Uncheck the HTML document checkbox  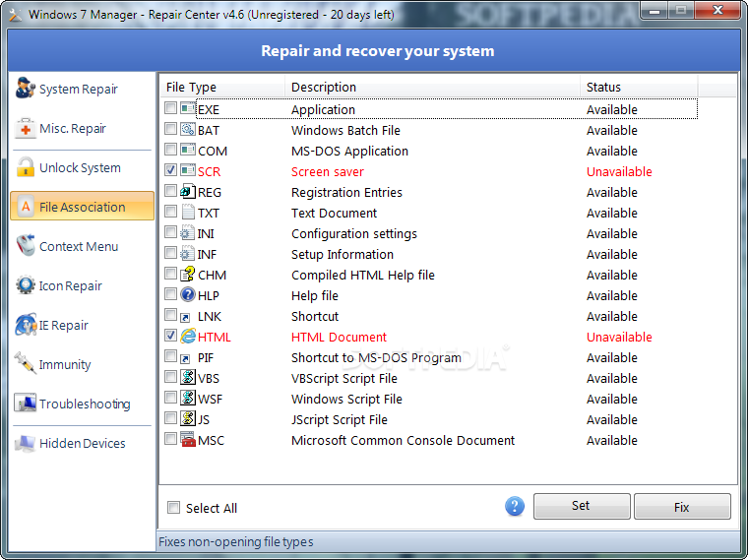[x=170, y=336]
